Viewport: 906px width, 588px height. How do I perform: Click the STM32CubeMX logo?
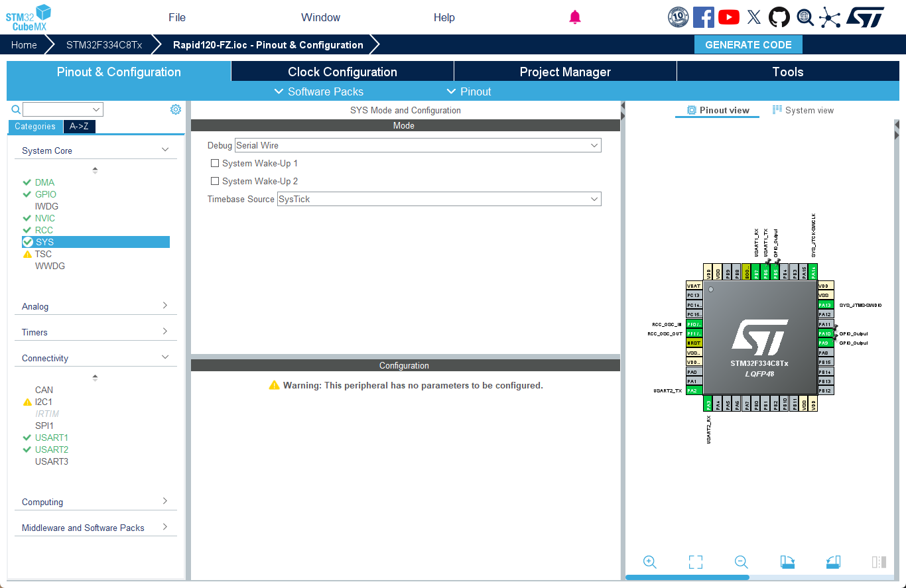[29, 17]
